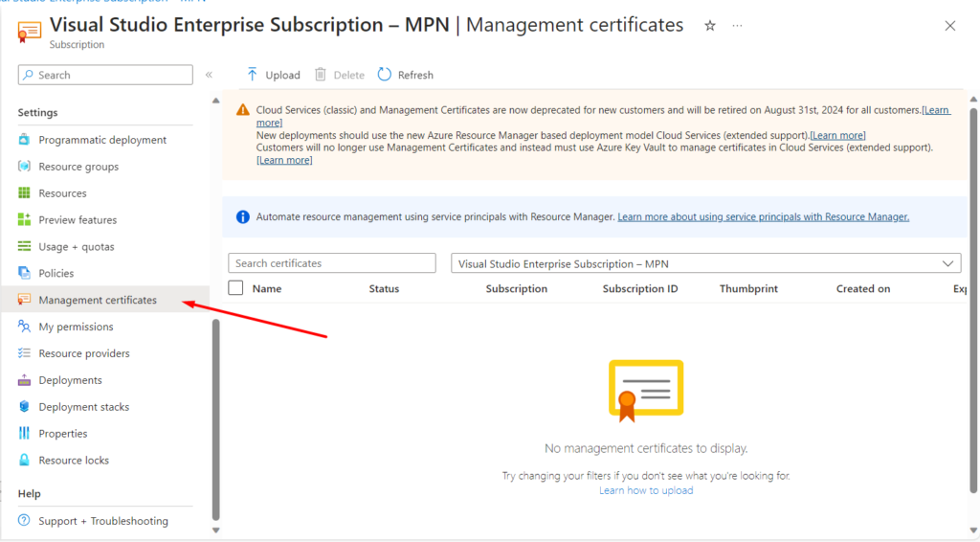Click the Upload arrow icon

click(x=252, y=75)
